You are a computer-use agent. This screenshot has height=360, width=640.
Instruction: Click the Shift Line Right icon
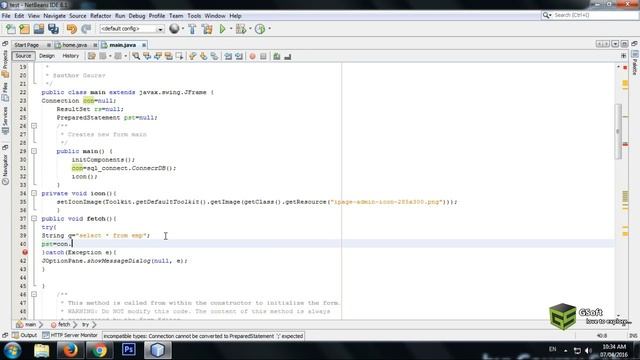[x=239, y=56]
